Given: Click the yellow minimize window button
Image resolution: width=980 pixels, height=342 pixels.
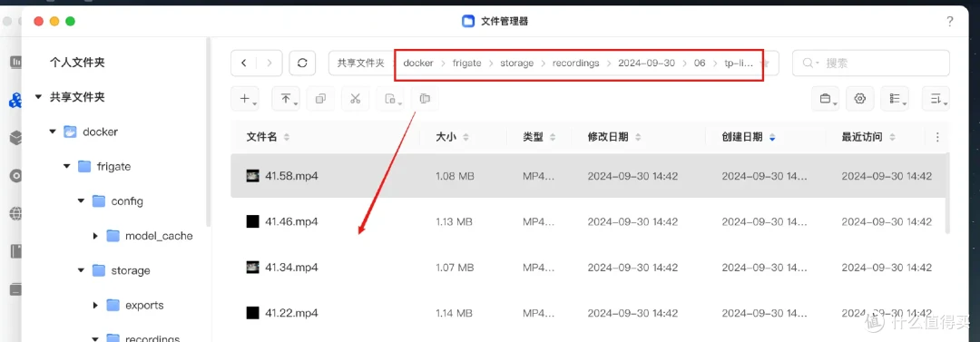Looking at the screenshot, I should tap(54, 21).
